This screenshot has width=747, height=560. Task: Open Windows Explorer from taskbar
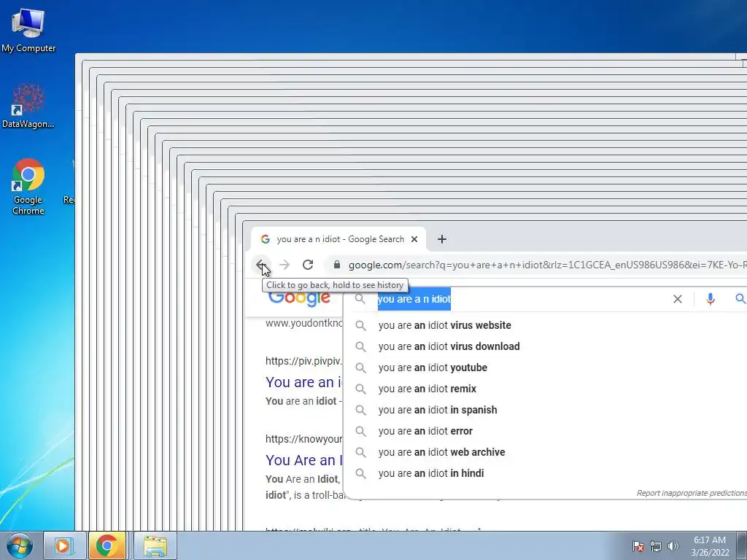point(155,545)
